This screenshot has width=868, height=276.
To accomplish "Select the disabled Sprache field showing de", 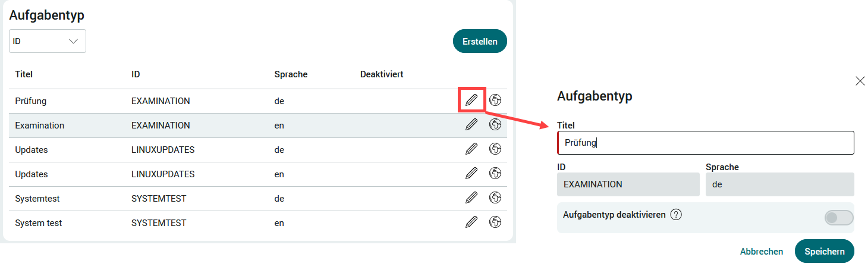I will tap(779, 184).
